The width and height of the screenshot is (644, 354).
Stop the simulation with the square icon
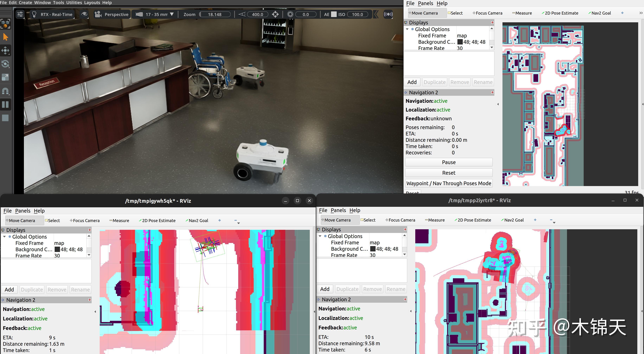pyautogui.click(x=5, y=118)
